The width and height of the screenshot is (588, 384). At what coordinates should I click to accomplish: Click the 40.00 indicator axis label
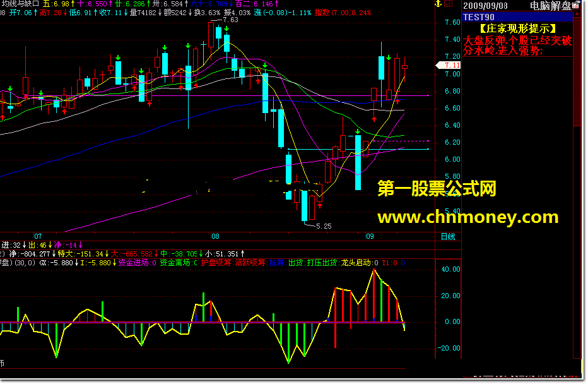[x=450, y=270]
